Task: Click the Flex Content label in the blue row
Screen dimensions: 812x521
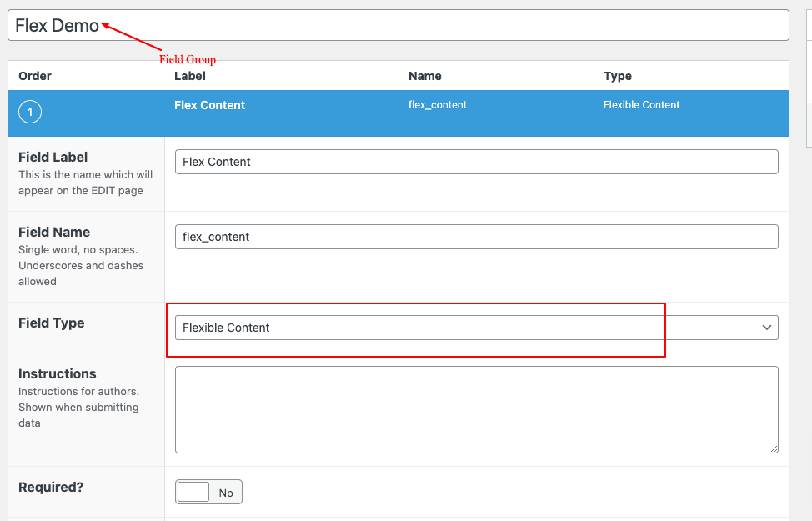Action: click(209, 105)
